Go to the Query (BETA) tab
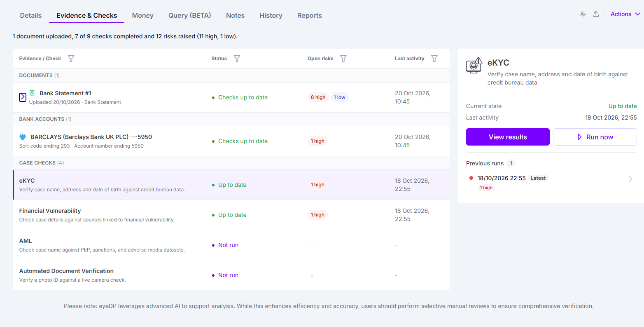The width and height of the screenshot is (644, 327). pyautogui.click(x=190, y=15)
